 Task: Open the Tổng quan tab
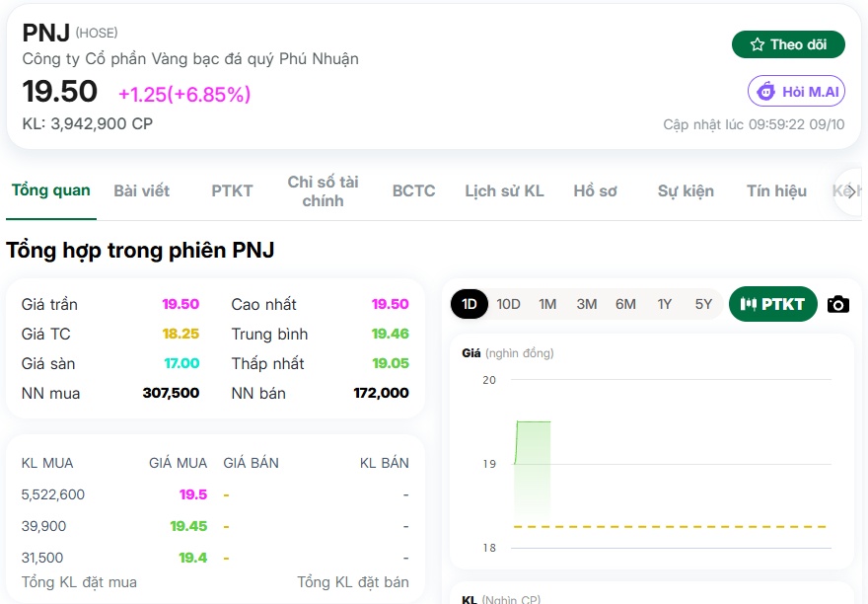click(51, 190)
